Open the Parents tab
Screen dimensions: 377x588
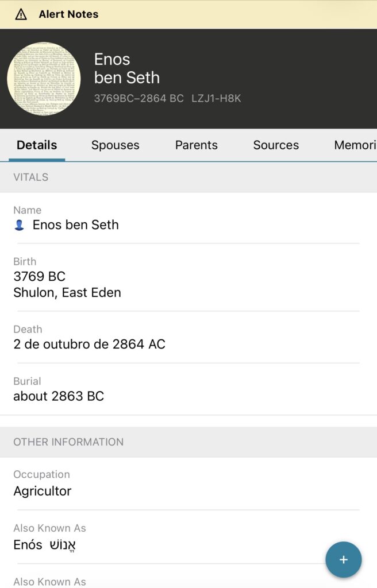pyautogui.click(x=196, y=145)
